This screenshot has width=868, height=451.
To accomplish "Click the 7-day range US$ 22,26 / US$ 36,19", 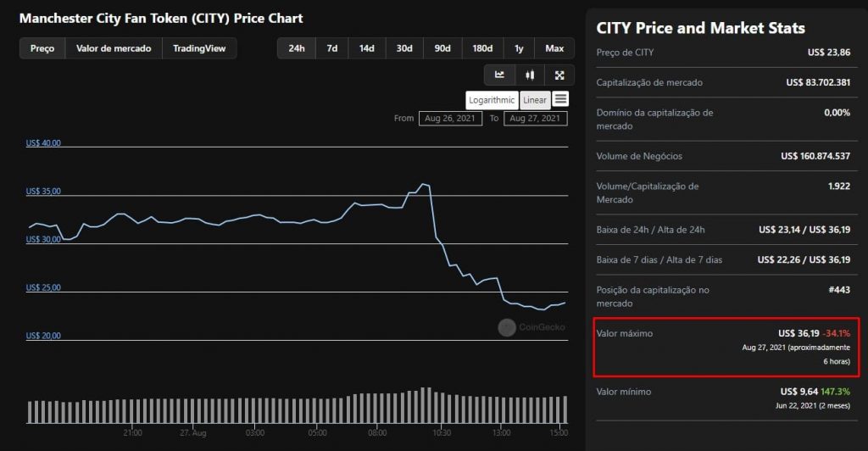I will pyautogui.click(x=804, y=259).
